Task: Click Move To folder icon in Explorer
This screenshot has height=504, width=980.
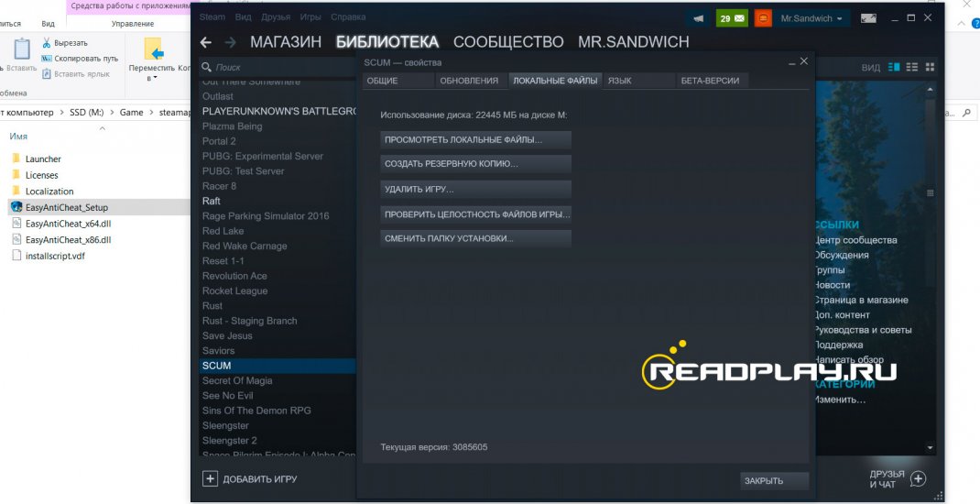Action: pyautogui.click(x=153, y=49)
